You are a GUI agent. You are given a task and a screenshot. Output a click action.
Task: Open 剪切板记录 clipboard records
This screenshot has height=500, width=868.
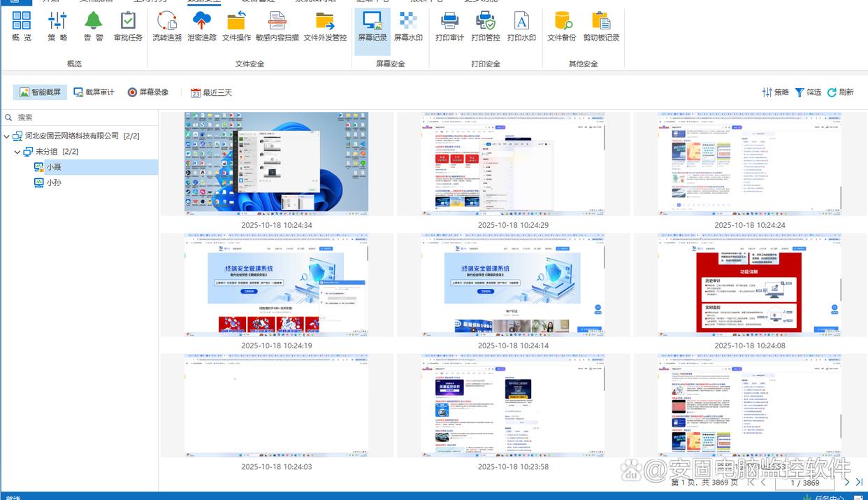pyautogui.click(x=601, y=27)
